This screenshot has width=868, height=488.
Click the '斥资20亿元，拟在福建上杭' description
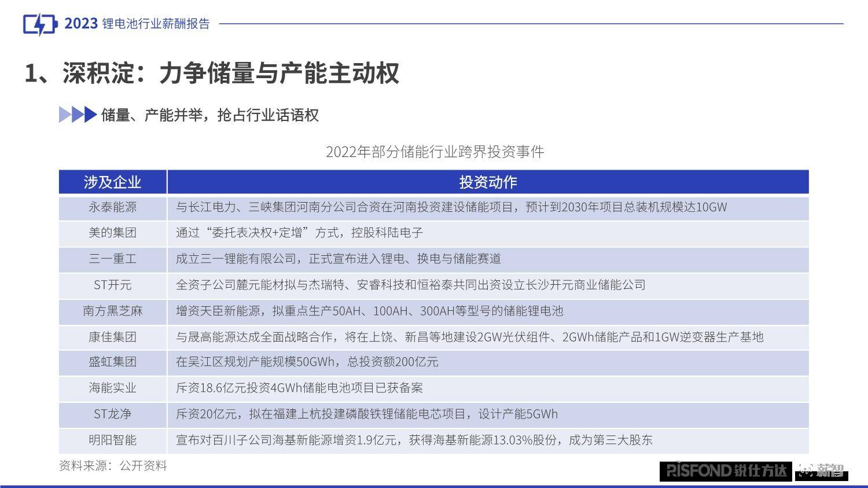pyautogui.click(x=367, y=414)
